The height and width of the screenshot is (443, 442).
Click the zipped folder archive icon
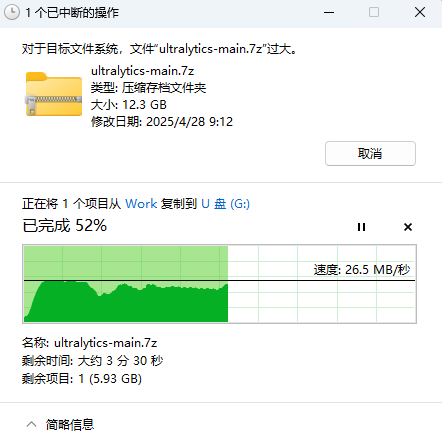pyautogui.click(x=54, y=94)
